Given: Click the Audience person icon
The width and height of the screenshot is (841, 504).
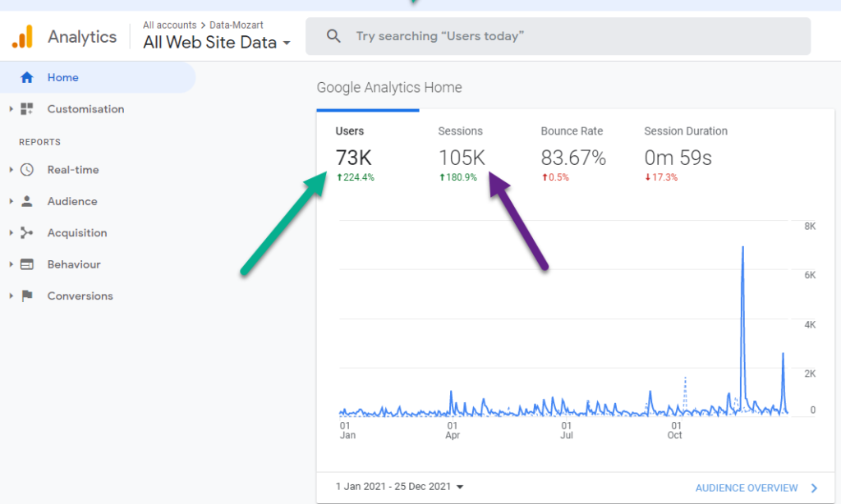Looking at the screenshot, I should click(27, 201).
